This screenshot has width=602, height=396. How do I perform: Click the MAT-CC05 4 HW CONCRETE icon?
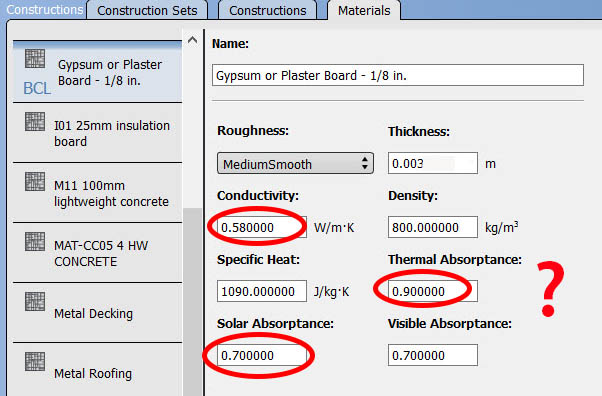(x=35, y=242)
